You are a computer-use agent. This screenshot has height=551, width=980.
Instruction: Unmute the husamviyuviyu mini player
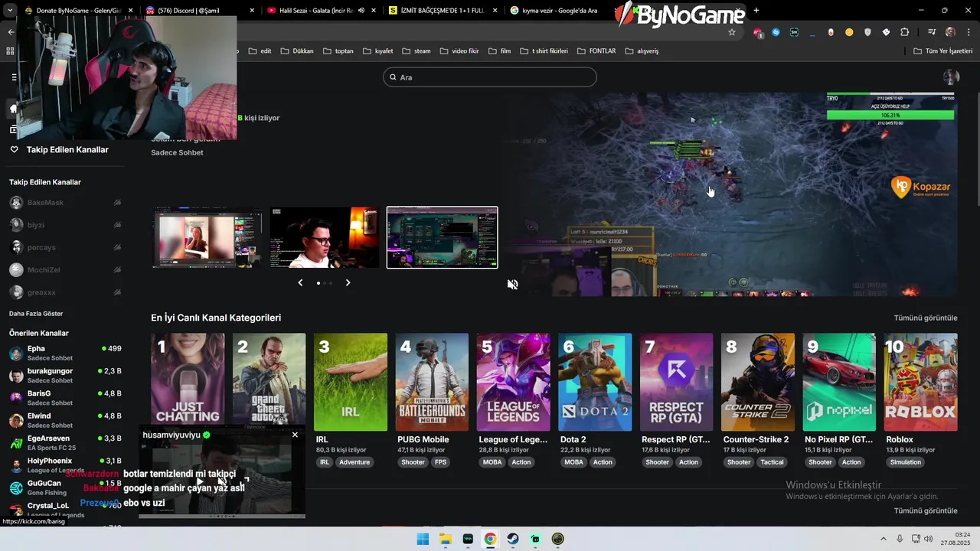coord(222,481)
